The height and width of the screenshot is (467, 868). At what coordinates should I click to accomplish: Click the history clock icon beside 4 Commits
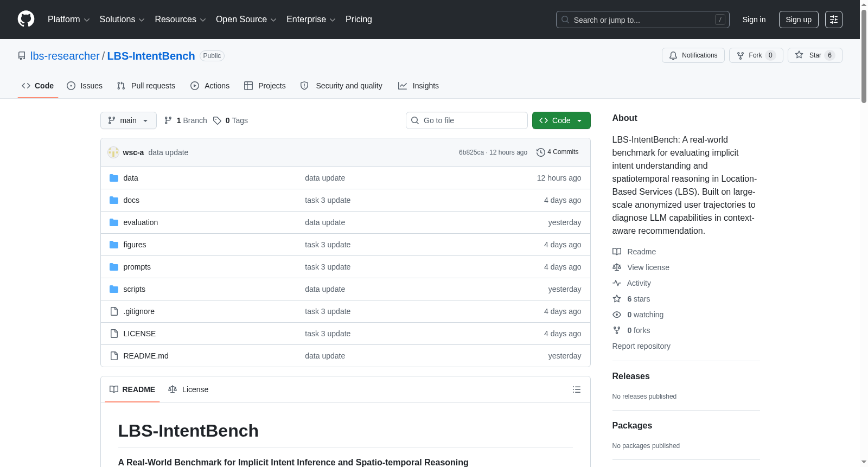(540, 152)
